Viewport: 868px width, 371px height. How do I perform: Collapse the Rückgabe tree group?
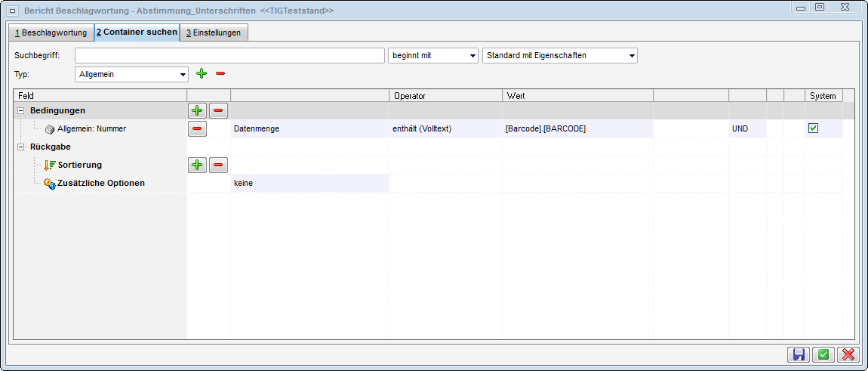click(20, 147)
